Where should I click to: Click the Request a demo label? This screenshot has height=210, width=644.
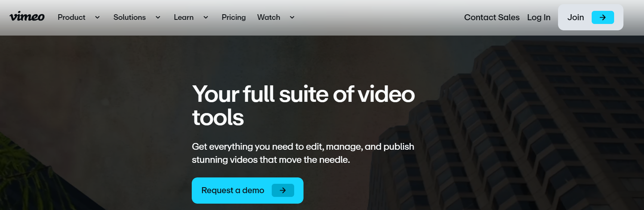coord(232,190)
